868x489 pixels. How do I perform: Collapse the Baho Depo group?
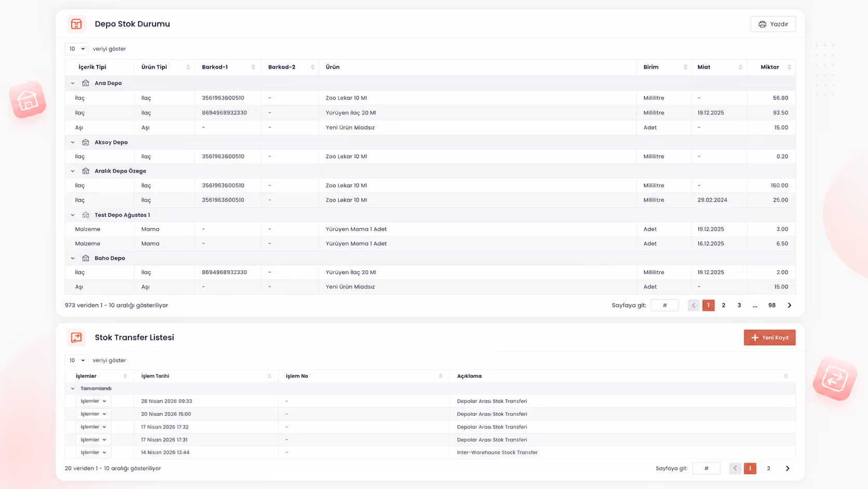pos(73,258)
